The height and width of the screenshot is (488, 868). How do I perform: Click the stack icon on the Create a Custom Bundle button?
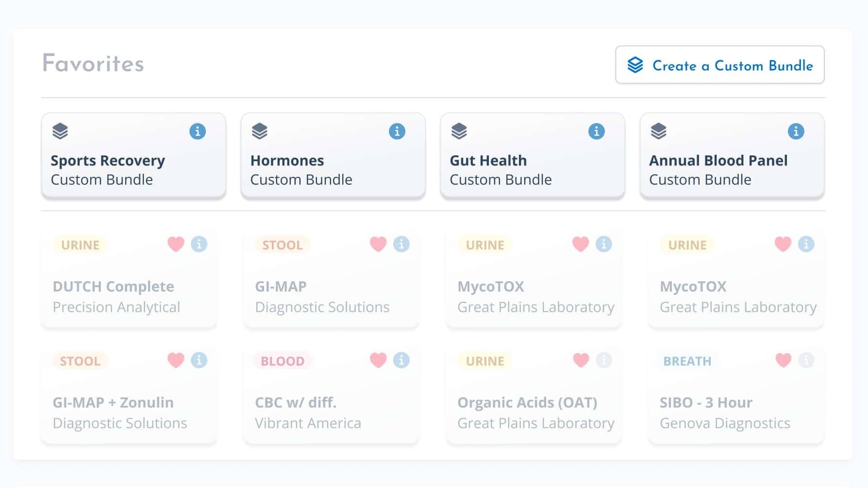click(x=634, y=64)
